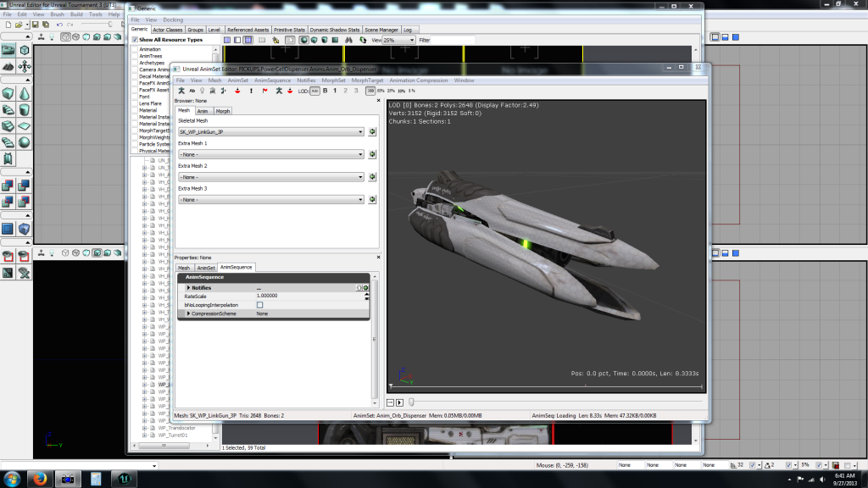868x488 pixels.
Task: Use current selection for Skeletal Mesh arrow
Action: point(372,131)
